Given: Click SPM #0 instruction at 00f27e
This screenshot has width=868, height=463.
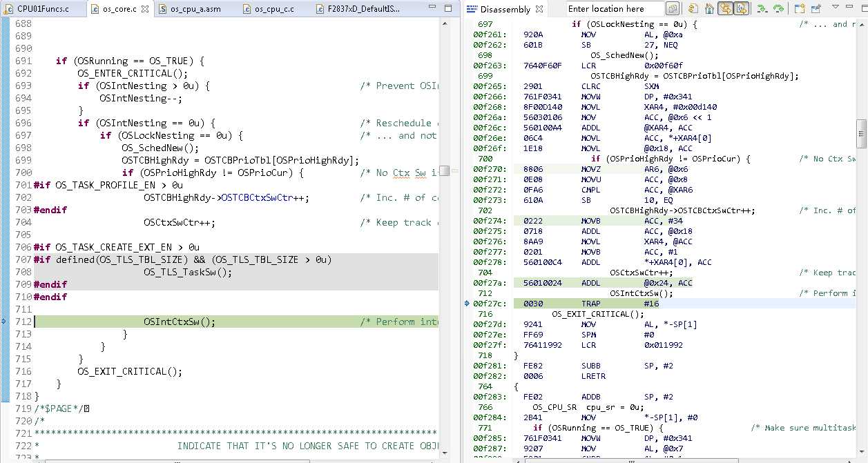Looking at the screenshot, I should click(x=616, y=335).
